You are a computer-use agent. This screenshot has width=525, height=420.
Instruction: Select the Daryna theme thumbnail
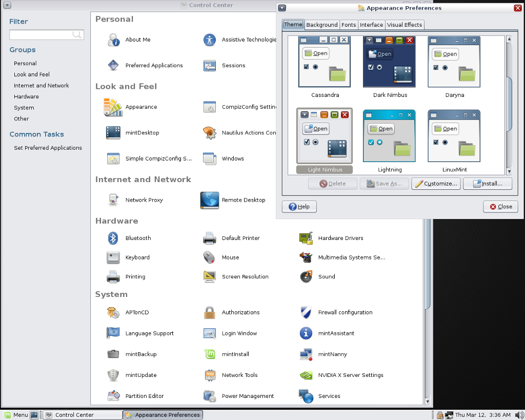point(454,62)
